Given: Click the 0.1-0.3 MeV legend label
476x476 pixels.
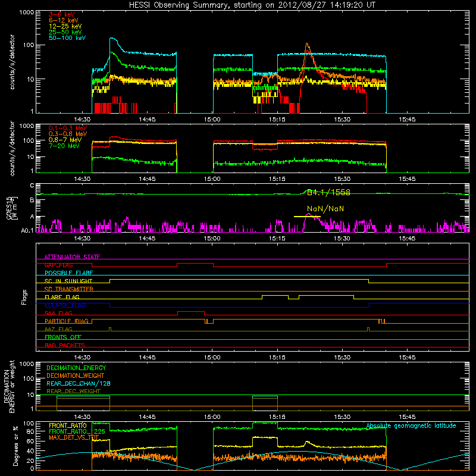Looking at the screenshot, I should tap(68, 128).
